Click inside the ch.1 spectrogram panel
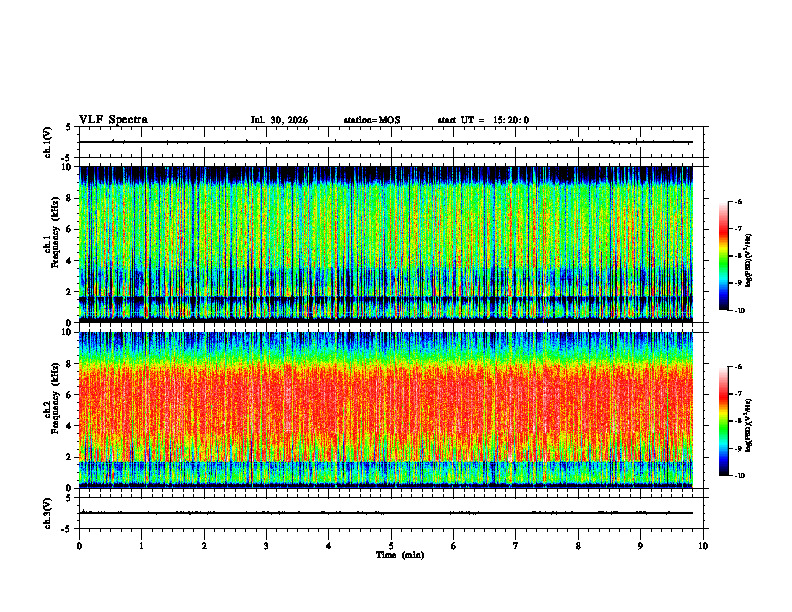This screenshot has height=612, width=792. click(386, 244)
